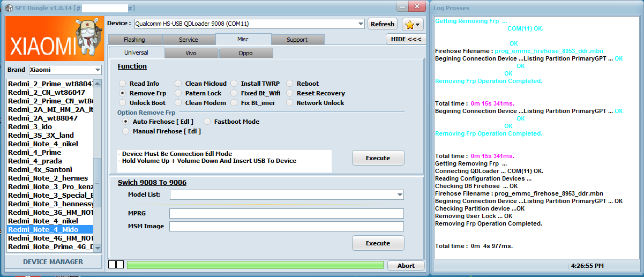644x277 pixels.
Task: Click Execute in Swich 9008 To 9006 section
Action: point(378,243)
